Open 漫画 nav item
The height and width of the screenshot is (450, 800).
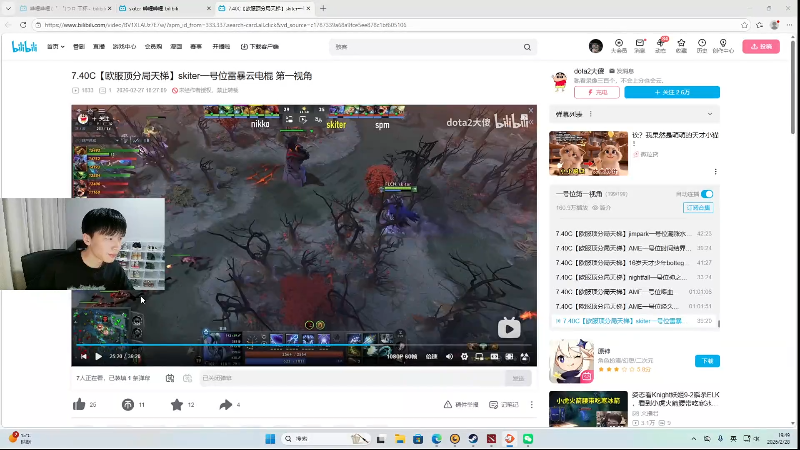coord(176,46)
